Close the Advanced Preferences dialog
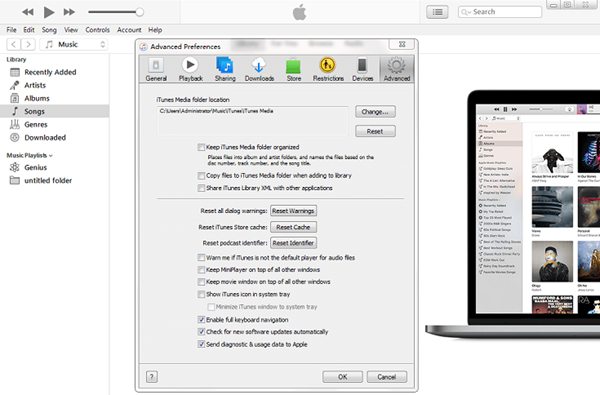This screenshot has width=600, height=395. point(402,44)
